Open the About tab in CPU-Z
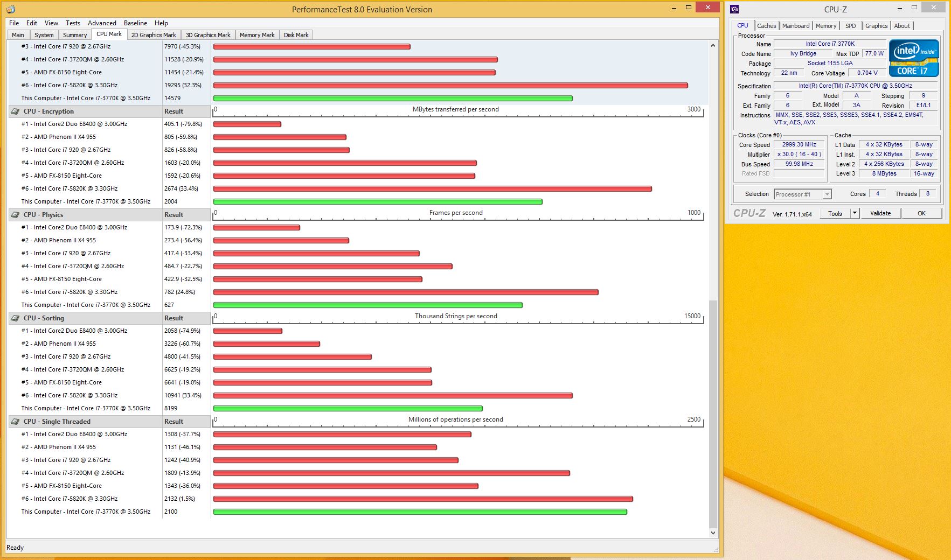 click(902, 26)
